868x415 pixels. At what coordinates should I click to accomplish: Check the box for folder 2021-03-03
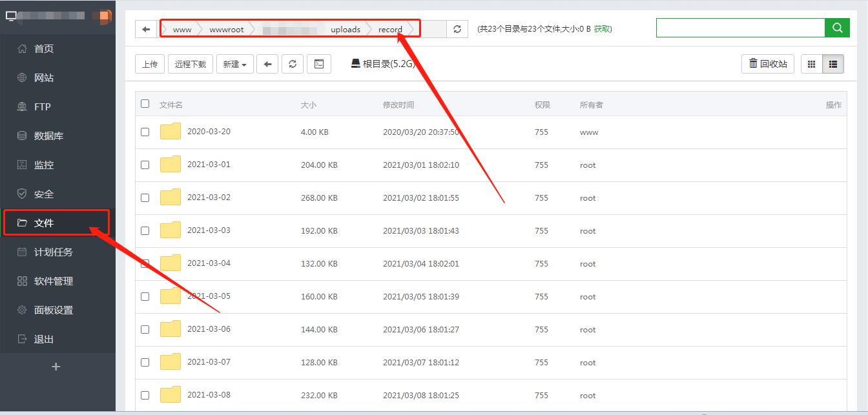pyautogui.click(x=145, y=230)
